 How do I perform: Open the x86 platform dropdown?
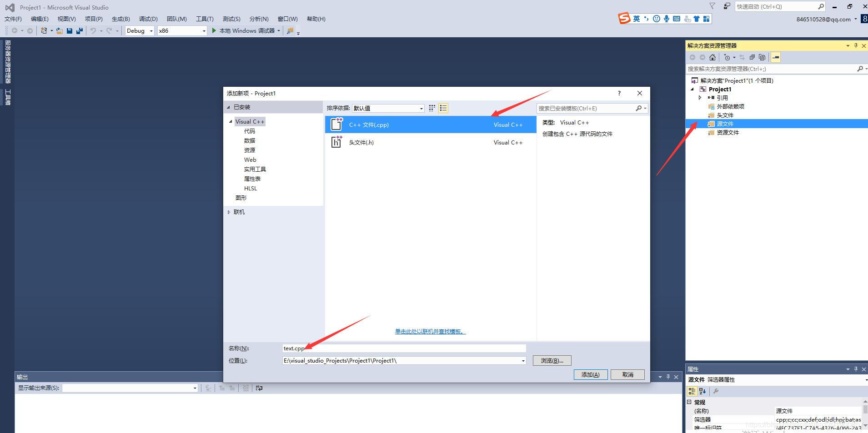204,30
